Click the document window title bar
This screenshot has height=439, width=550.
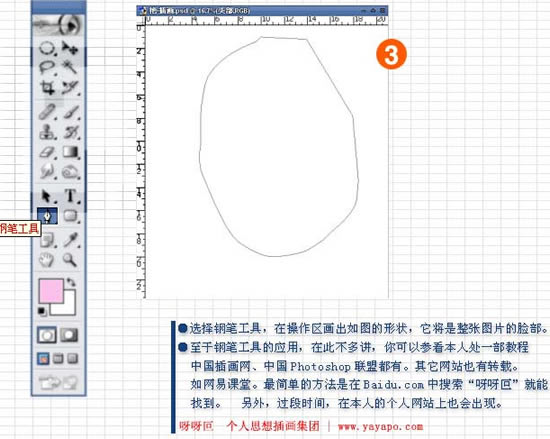pyautogui.click(x=262, y=11)
